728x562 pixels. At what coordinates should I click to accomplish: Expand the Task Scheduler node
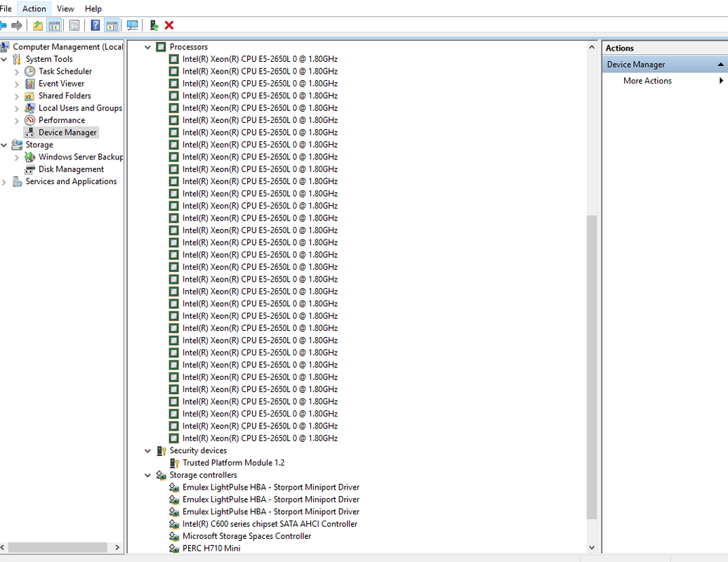point(17,72)
